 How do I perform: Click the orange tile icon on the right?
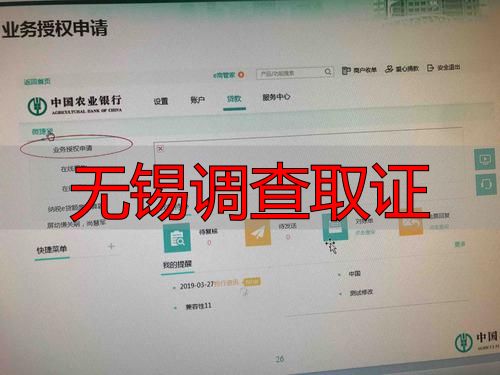[x=410, y=222]
